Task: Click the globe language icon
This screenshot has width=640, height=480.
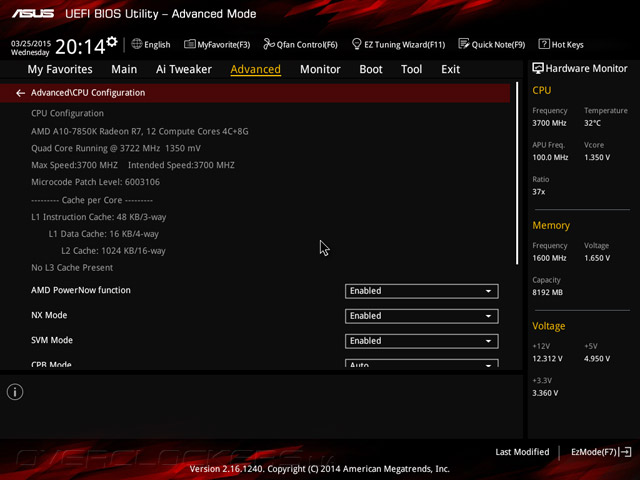Action: pos(137,44)
